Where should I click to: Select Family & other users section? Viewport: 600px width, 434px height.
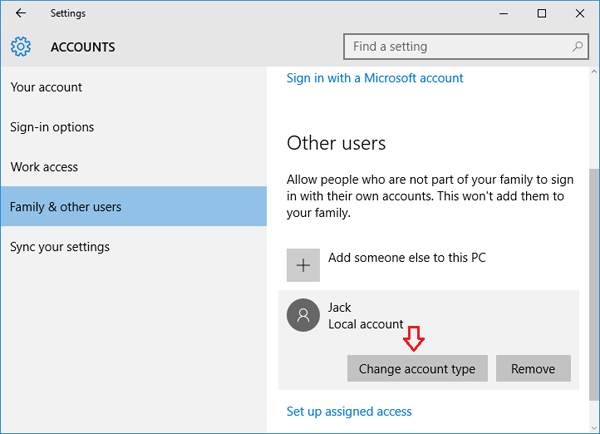[66, 207]
